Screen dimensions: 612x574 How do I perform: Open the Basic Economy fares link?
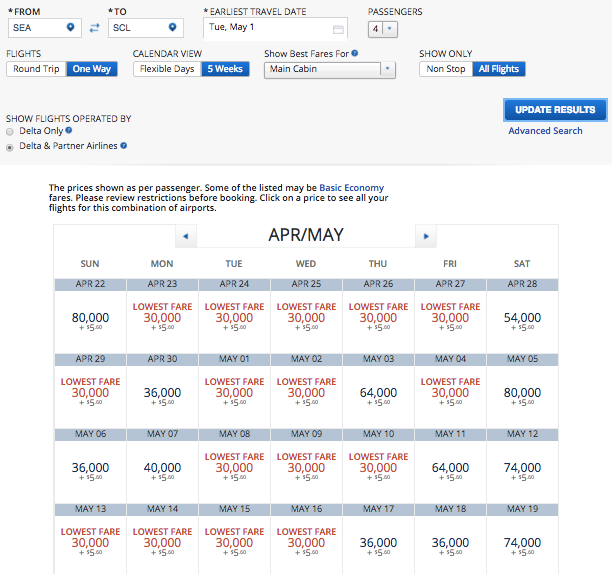coord(351,187)
